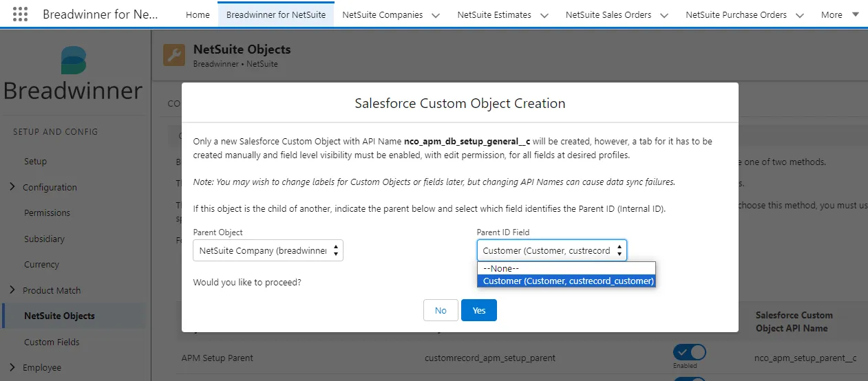868x381 pixels.
Task: Expand the Configuration sidebar section
Action: [x=12, y=187]
